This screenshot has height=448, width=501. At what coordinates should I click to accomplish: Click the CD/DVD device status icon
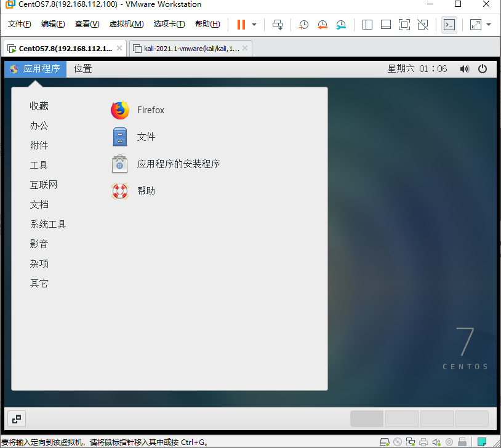[x=398, y=442]
